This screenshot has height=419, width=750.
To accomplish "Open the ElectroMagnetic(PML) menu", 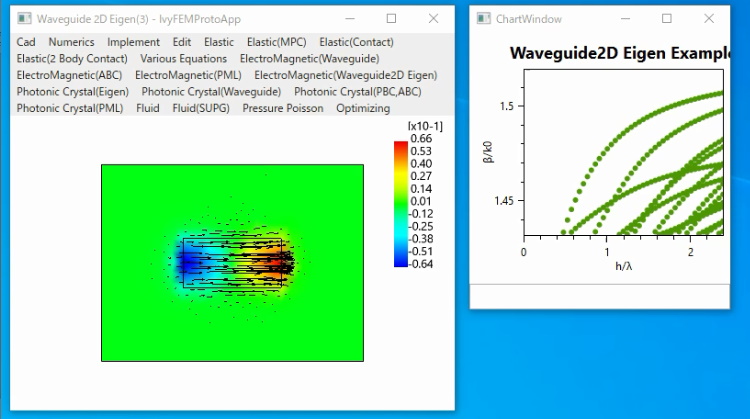I will point(188,75).
